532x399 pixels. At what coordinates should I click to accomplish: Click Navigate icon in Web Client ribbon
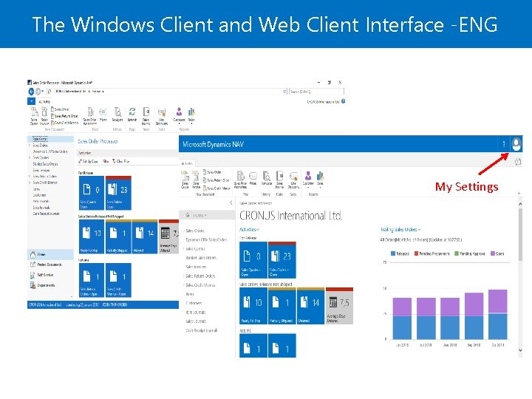[267, 178]
